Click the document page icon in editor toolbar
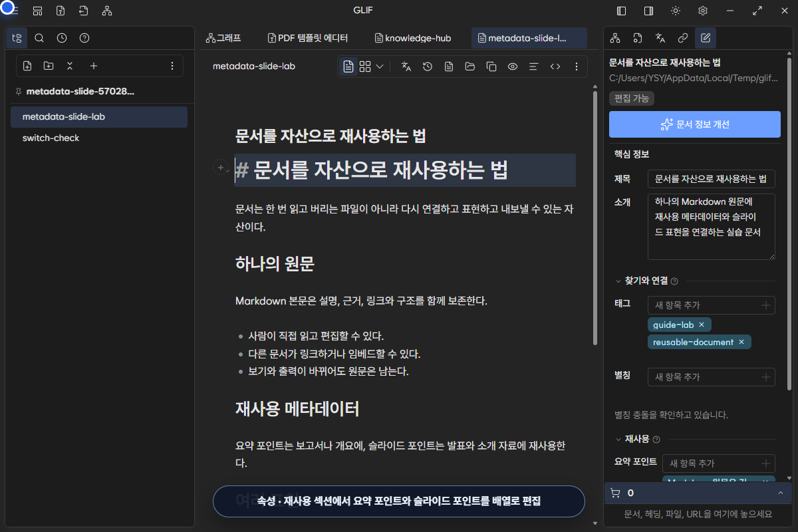 449,66
